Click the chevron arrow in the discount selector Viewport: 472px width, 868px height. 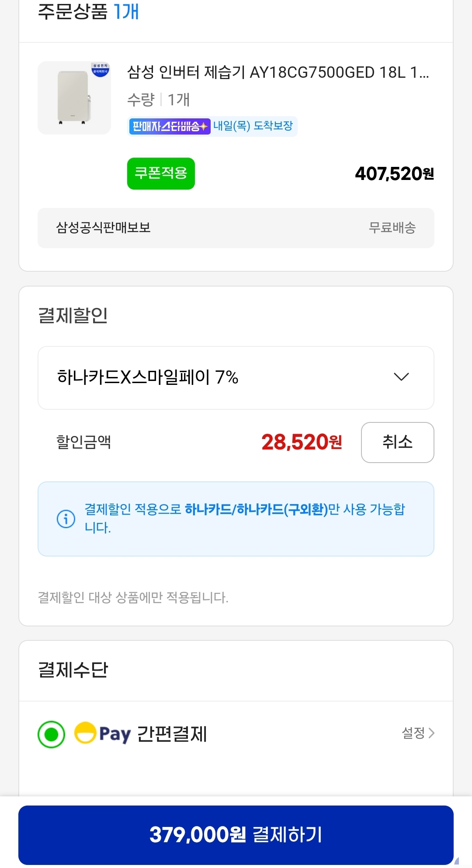click(x=401, y=377)
